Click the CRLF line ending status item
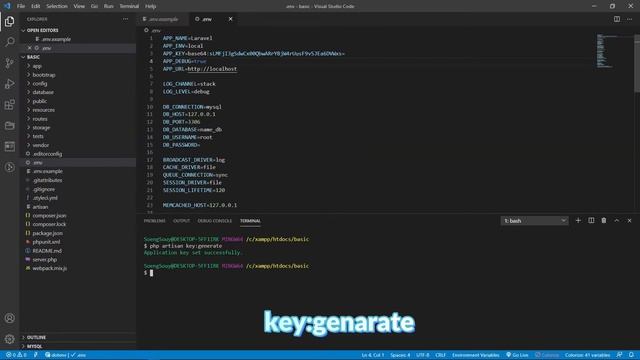The height and width of the screenshot is (360, 640). pos(440,355)
